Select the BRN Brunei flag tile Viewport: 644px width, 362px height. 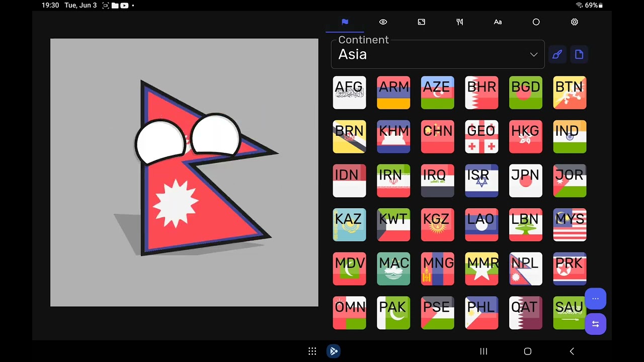point(349,137)
